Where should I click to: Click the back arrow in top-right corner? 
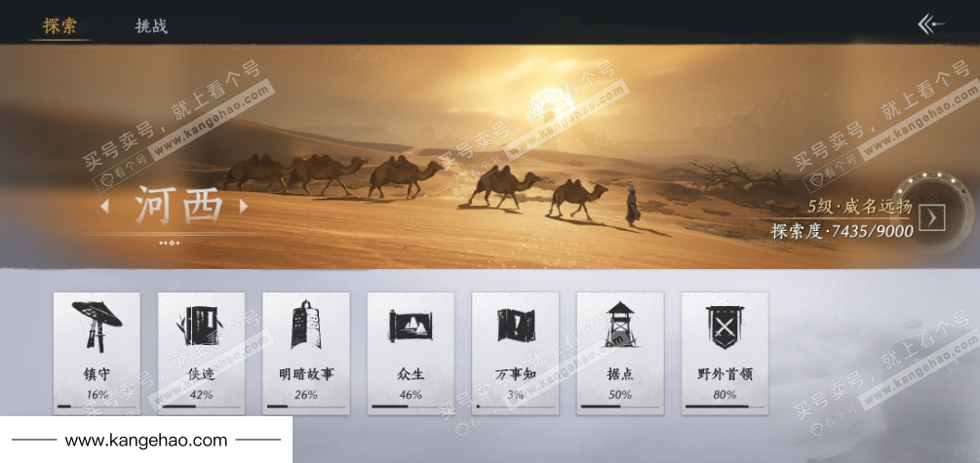(x=931, y=24)
